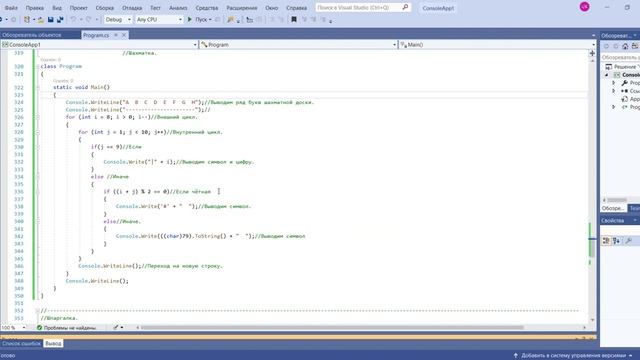Click the Alphabetical sort icon in Properties panel
Image resolution: width=640 pixels, height=360 pixels.
[x=616, y=241]
